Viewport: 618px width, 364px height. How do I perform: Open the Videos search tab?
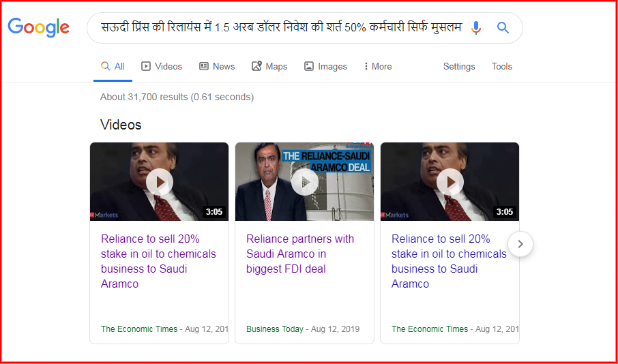click(x=162, y=66)
